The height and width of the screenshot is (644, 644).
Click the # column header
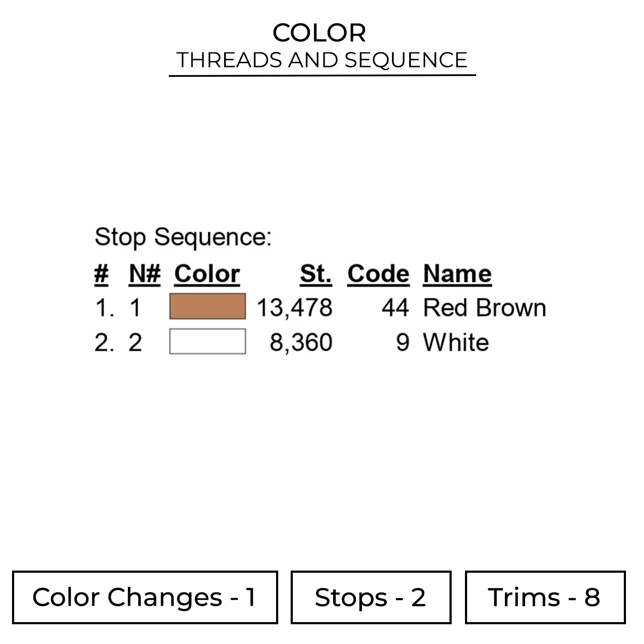pyautogui.click(x=101, y=273)
